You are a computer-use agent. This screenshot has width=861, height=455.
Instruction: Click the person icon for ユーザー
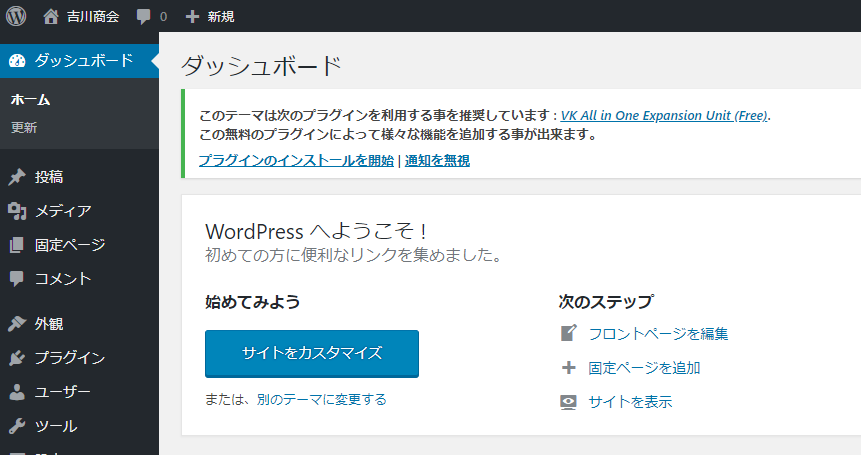[x=17, y=392]
